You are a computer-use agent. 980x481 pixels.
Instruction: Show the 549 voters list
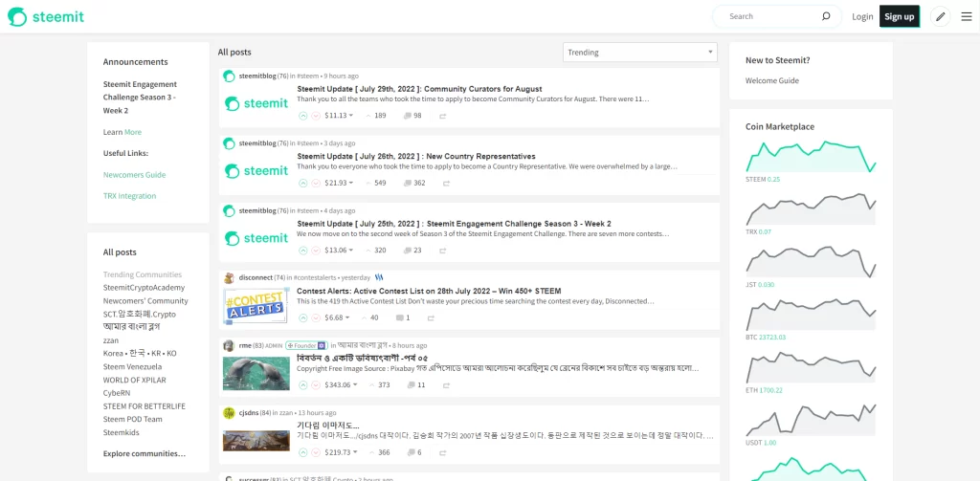pos(375,183)
